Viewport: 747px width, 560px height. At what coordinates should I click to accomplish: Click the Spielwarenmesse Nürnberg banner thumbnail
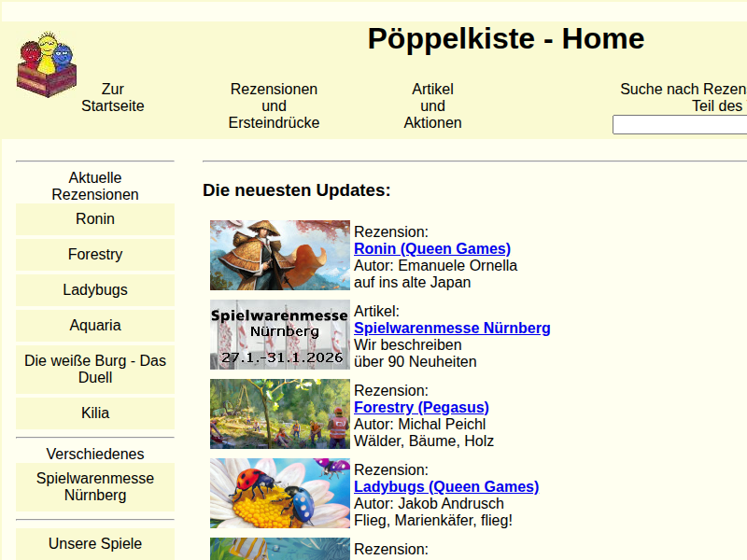pos(280,334)
